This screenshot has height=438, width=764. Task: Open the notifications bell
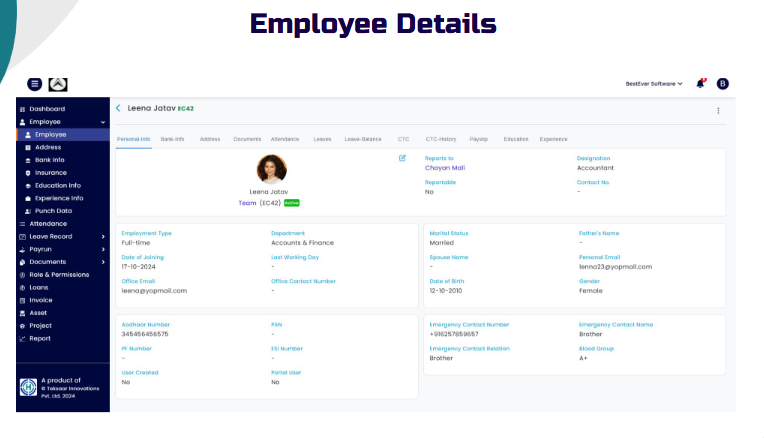pos(700,84)
